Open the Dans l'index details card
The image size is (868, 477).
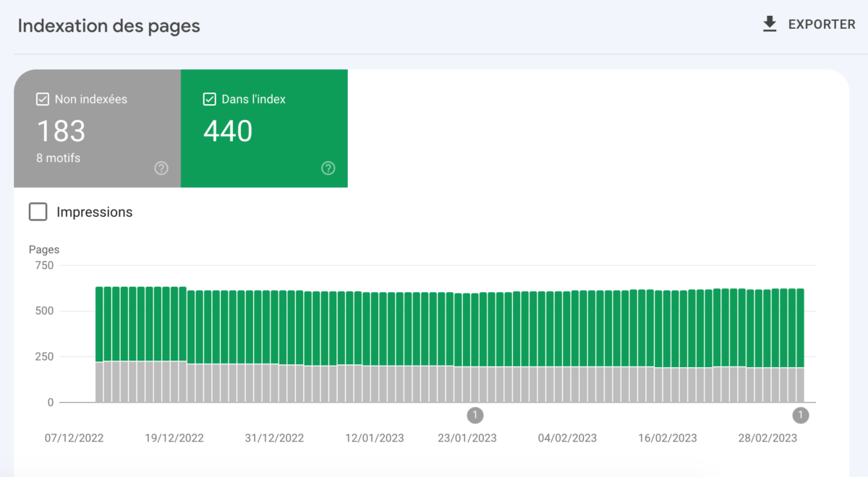click(264, 129)
